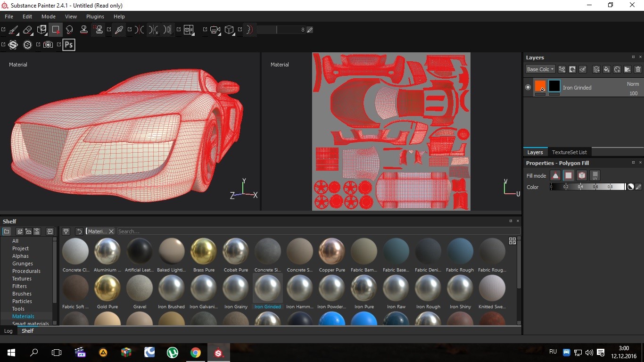Add a new layer in Layers panel
The height and width of the screenshot is (362, 644).
[x=596, y=69]
